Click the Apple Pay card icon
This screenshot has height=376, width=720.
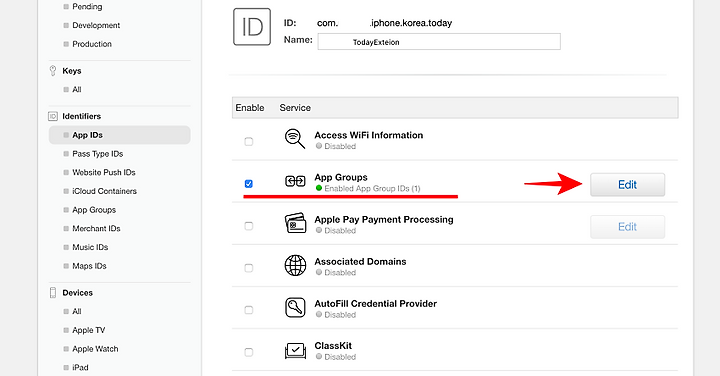point(295,223)
